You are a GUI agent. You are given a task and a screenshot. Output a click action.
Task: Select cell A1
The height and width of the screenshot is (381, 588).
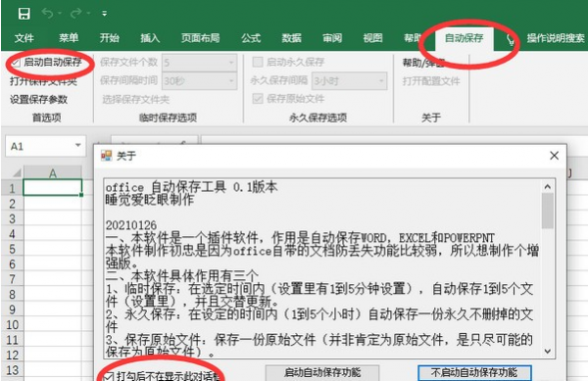tap(53, 187)
